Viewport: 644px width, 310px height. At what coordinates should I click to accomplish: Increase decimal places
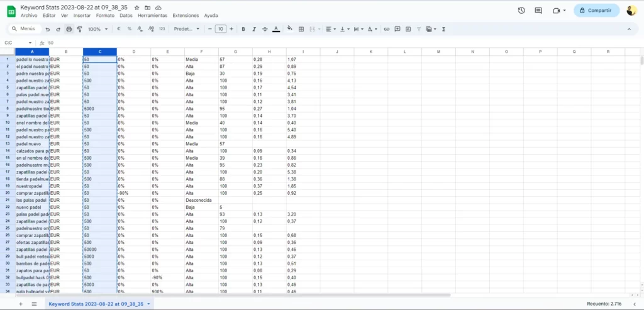pos(151,29)
